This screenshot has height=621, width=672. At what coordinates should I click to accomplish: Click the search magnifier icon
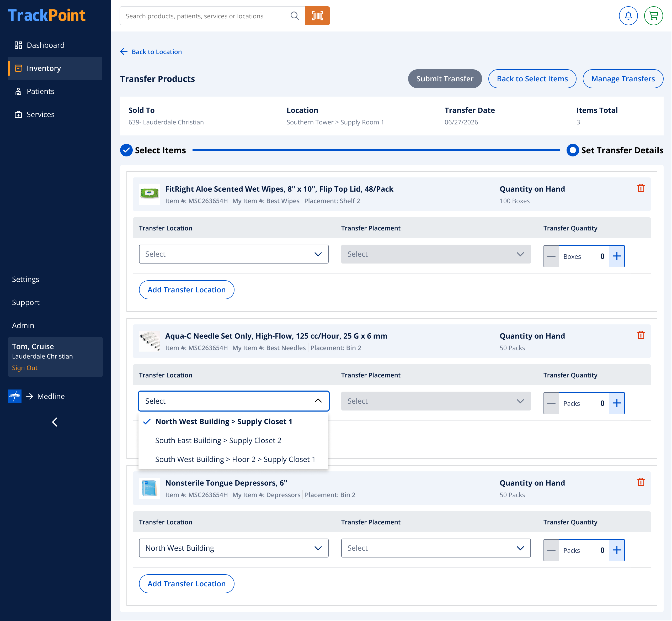(295, 16)
